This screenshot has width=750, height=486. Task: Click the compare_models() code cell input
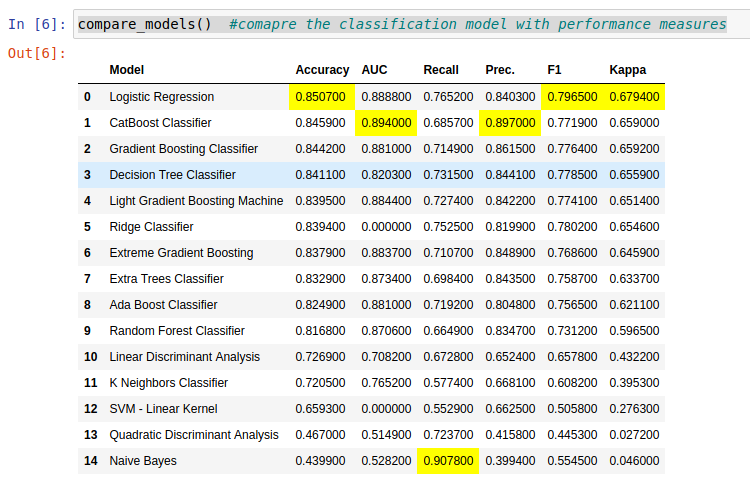tap(400, 24)
